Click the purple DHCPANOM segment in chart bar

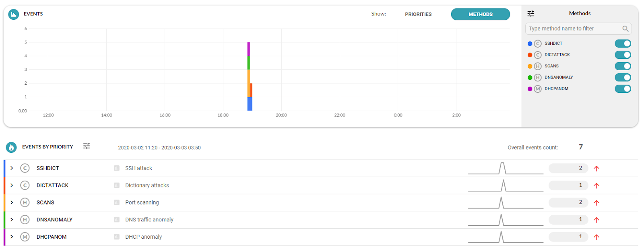pos(248,49)
